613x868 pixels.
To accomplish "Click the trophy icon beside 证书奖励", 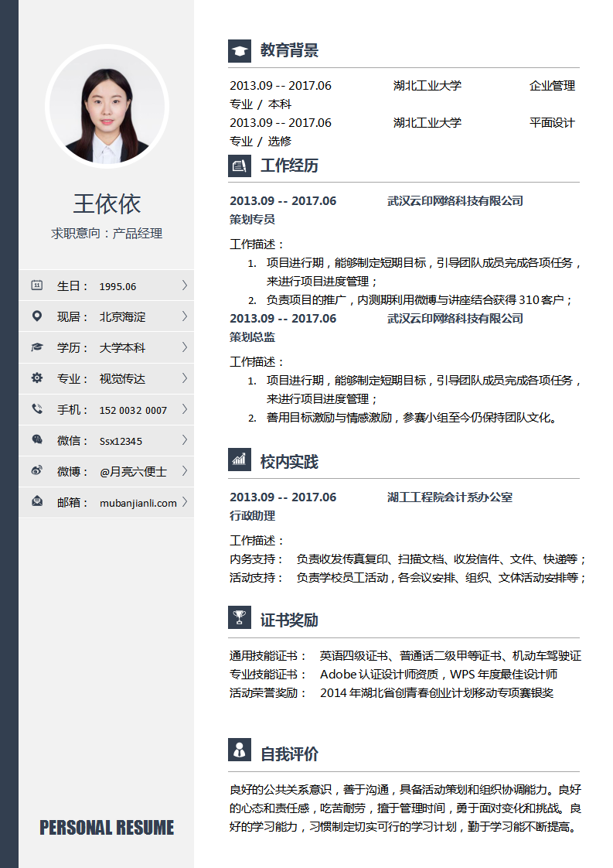I will point(240,617).
